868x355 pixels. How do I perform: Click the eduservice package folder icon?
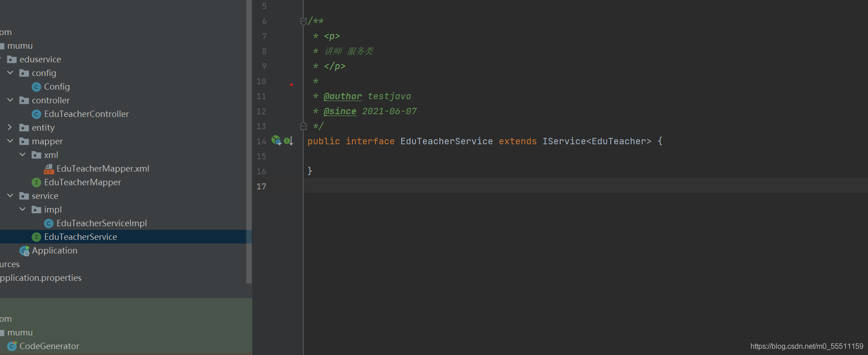12,60
